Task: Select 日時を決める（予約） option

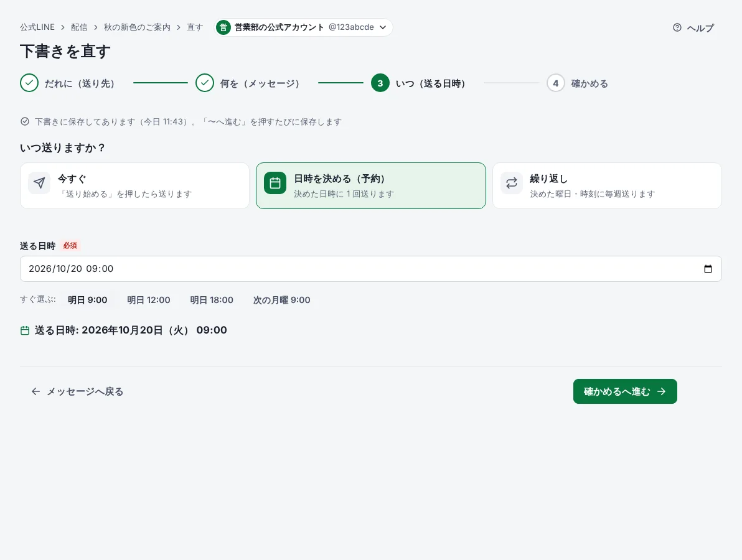Action: pos(371,185)
